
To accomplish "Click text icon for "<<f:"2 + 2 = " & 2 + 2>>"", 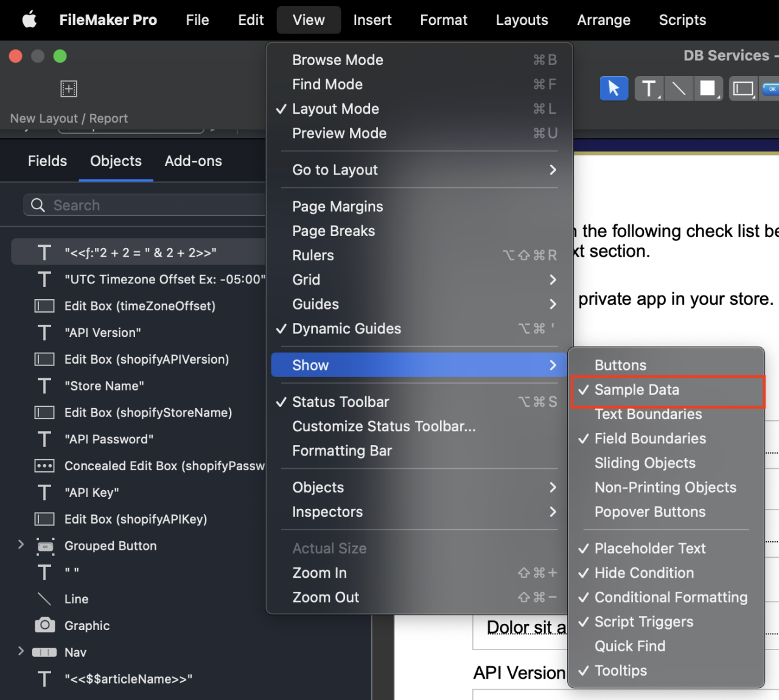I will (x=44, y=253).
